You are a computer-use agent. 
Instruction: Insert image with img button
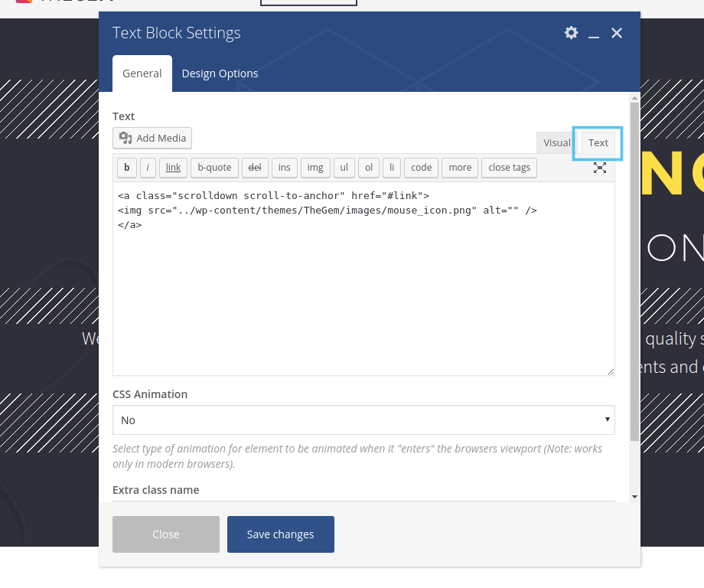coord(315,168)
